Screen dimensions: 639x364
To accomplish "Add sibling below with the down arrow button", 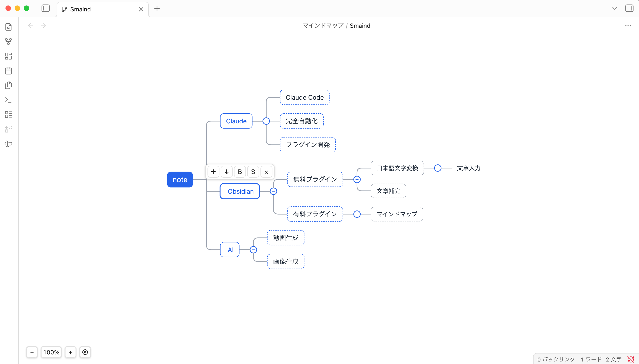I will click(x=227, y=172).
